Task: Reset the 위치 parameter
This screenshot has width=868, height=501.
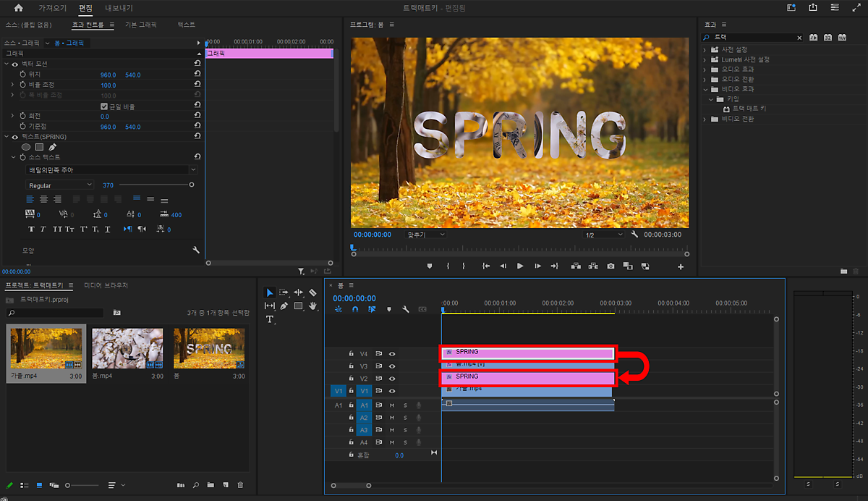Action: click(197, 75)
